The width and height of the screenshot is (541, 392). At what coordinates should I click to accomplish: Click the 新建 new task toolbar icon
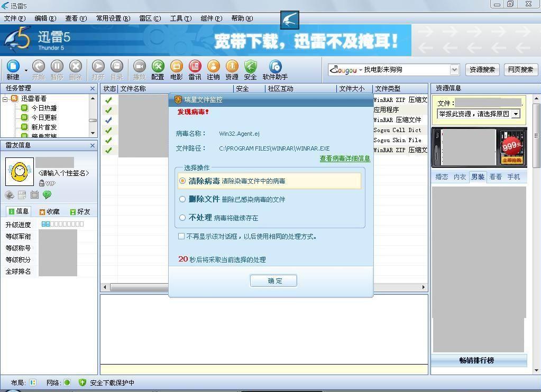(13, 66)
